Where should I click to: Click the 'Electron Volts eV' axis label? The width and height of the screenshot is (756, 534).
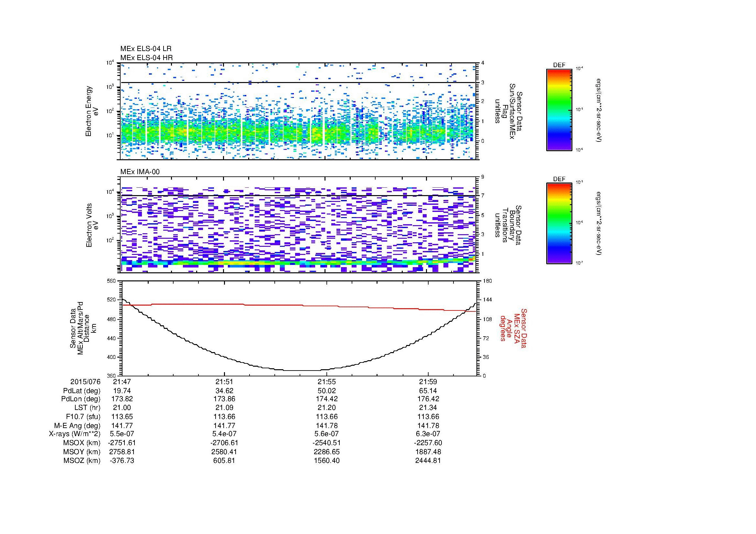[92, 225]
